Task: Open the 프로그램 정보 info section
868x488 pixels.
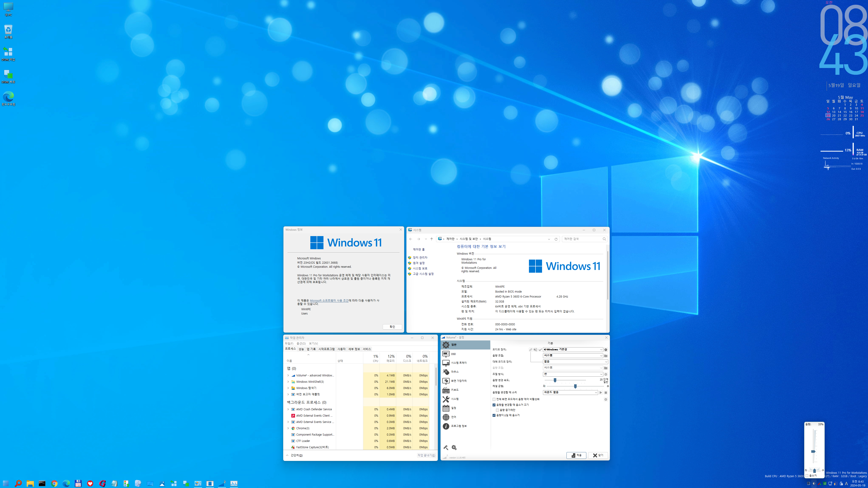Action: pyautogui.click(x=465, y=426)
